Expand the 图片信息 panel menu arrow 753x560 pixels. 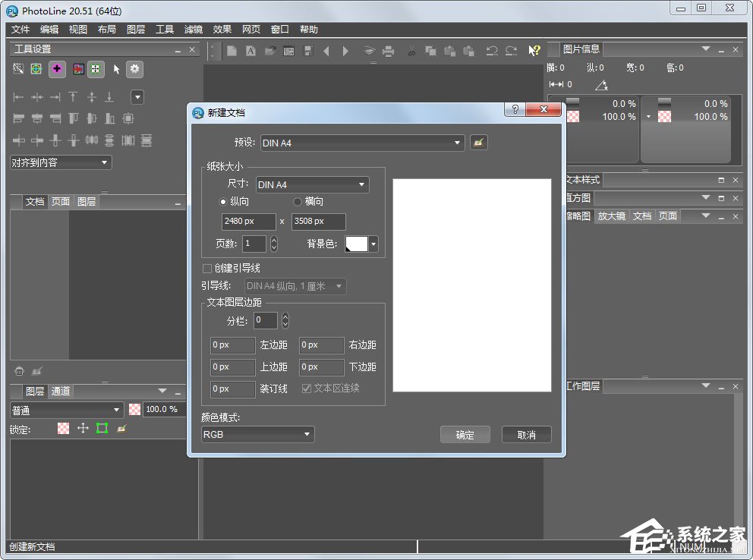coord(705,49)
